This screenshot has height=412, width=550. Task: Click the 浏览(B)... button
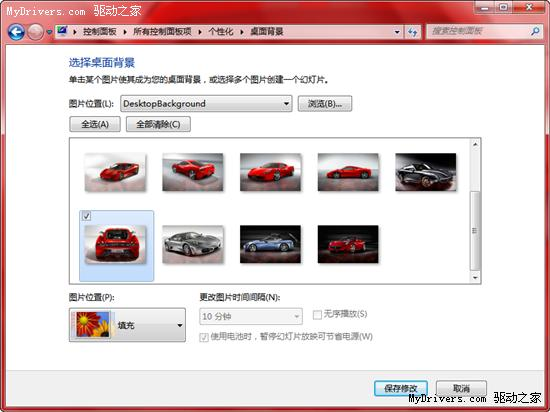(325, 104)
